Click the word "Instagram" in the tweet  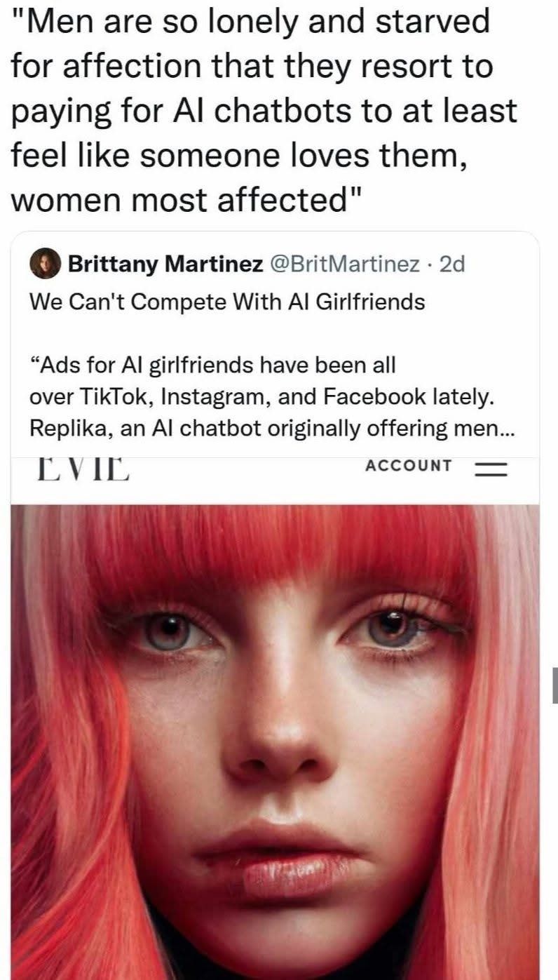pos(214,396)
